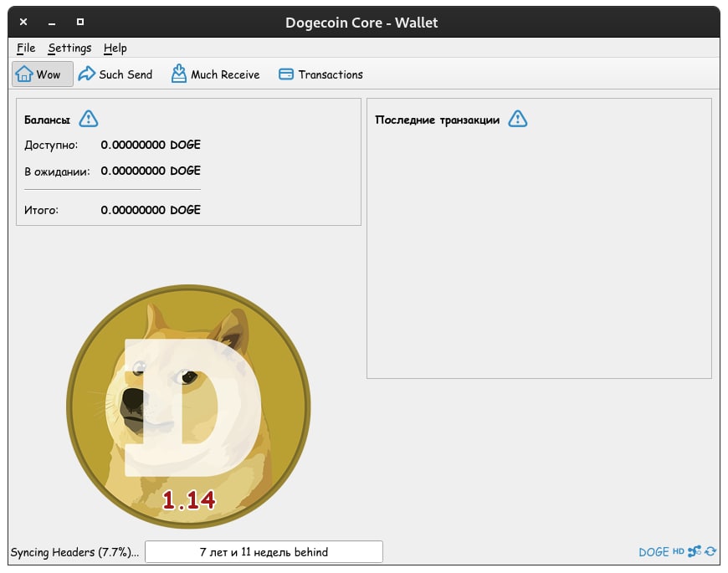Click the network connections icon
728x573 pixels.
pyautogui.click(x=695, y=551)
